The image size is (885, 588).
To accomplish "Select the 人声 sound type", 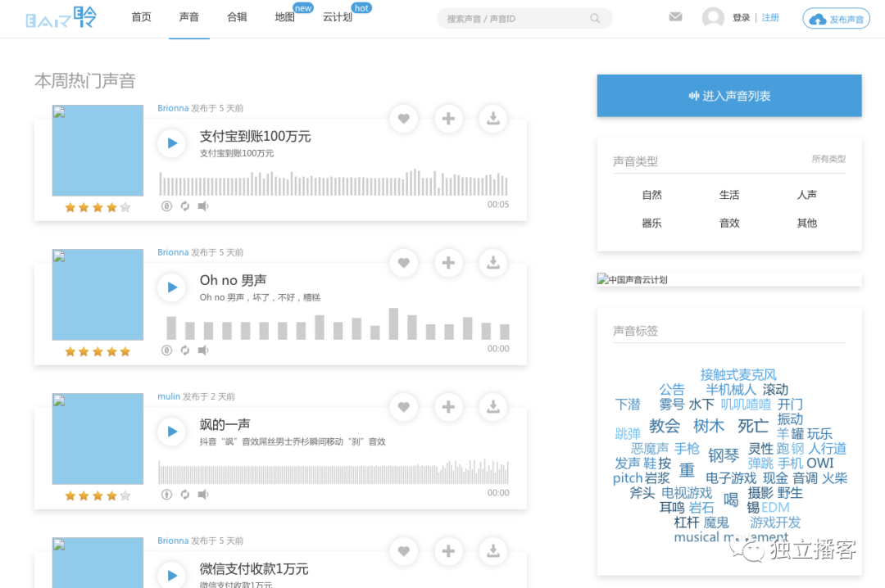I will 806,195.
